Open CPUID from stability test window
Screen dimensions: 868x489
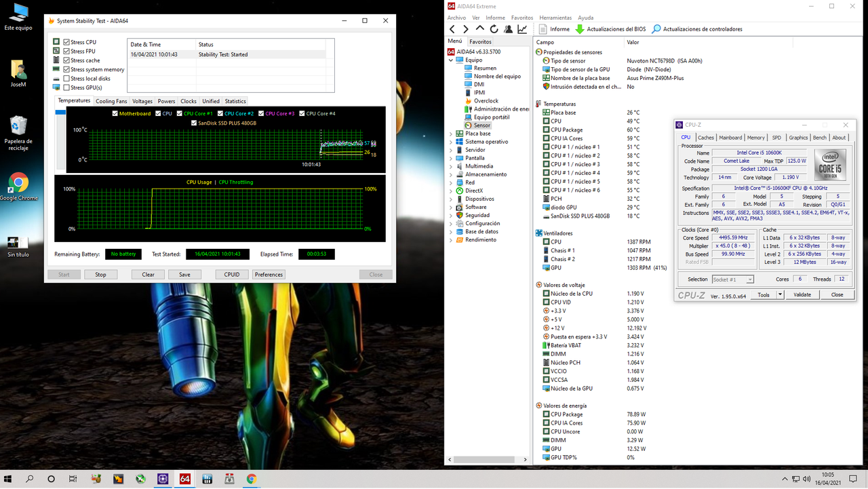tap(232, 275)
